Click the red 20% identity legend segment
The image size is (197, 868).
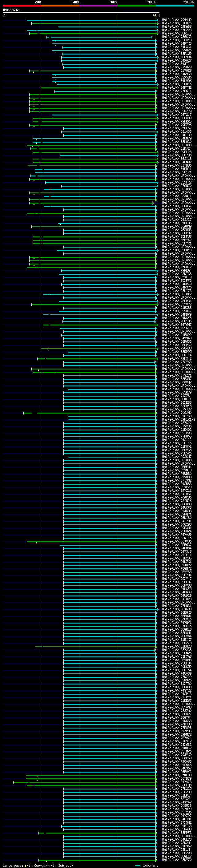[22, 6]
